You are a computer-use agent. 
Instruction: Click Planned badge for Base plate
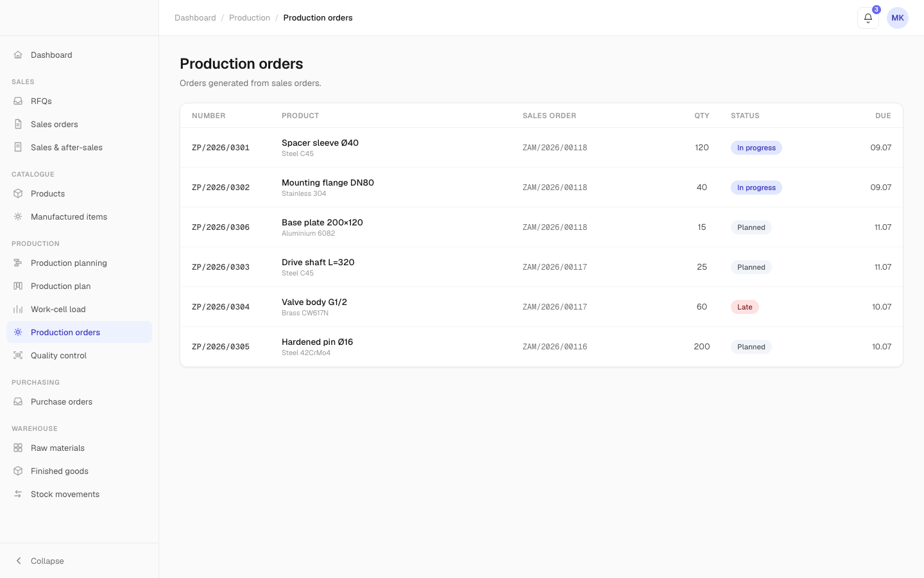[x=751, y=227]
